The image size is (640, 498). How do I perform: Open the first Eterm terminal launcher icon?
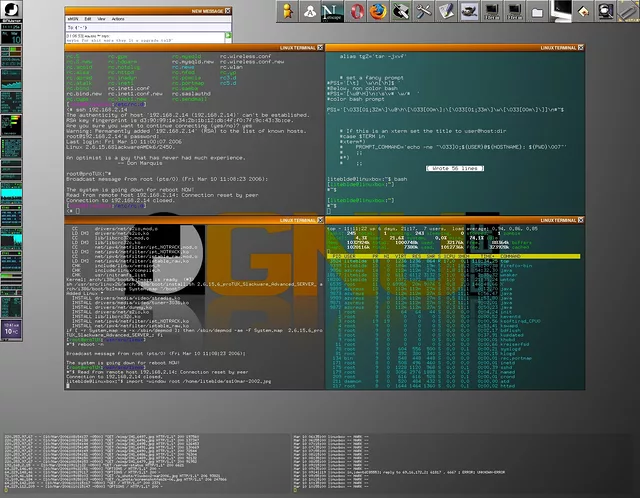[x=491, y=12]
